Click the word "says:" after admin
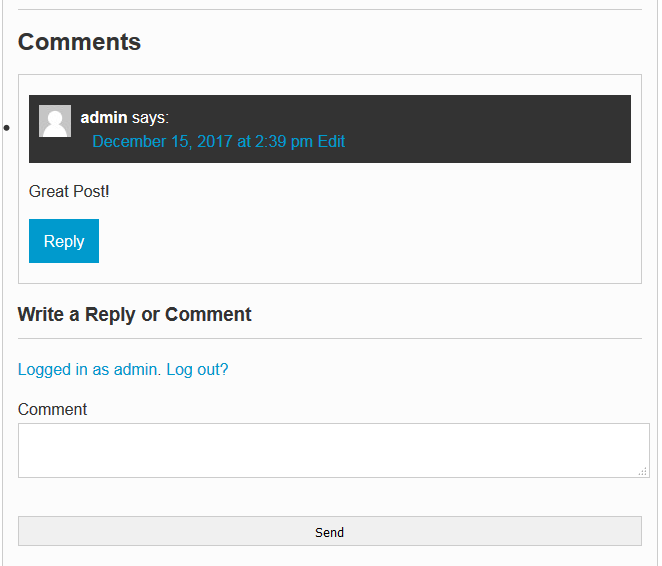This screenshot has width=662, height=566. [x=150, y=118]
